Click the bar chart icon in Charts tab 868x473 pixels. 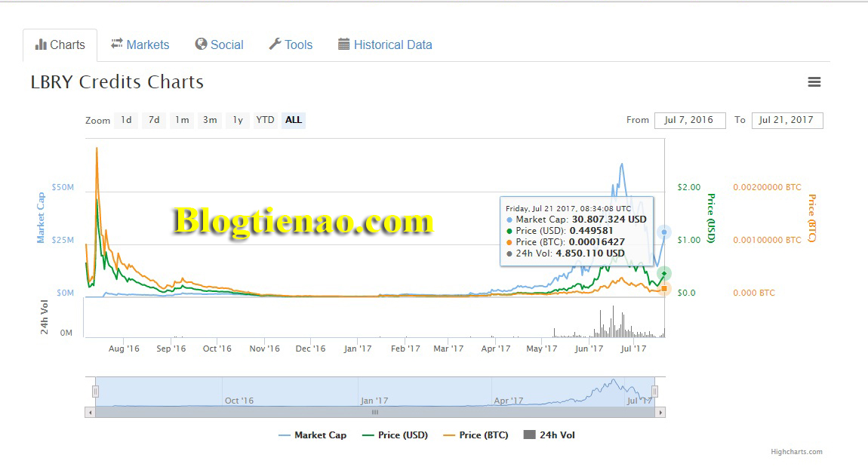pyautogui.click(x=41, y=45)
